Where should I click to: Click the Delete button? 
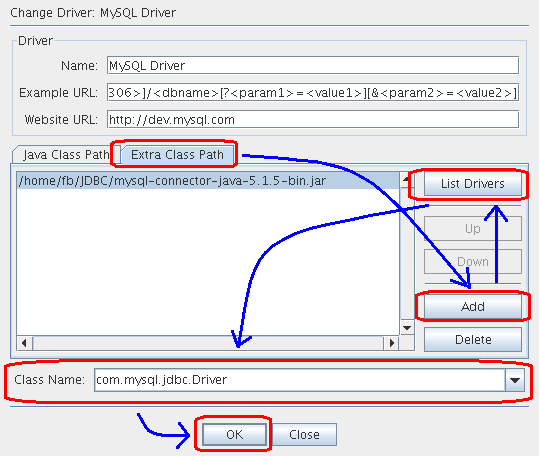click(473, 340)
